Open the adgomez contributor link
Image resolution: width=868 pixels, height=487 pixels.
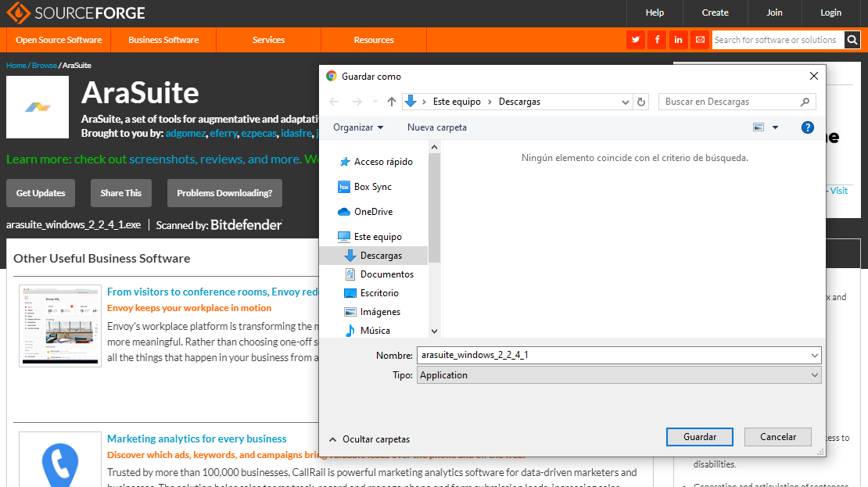click(185, 134)
